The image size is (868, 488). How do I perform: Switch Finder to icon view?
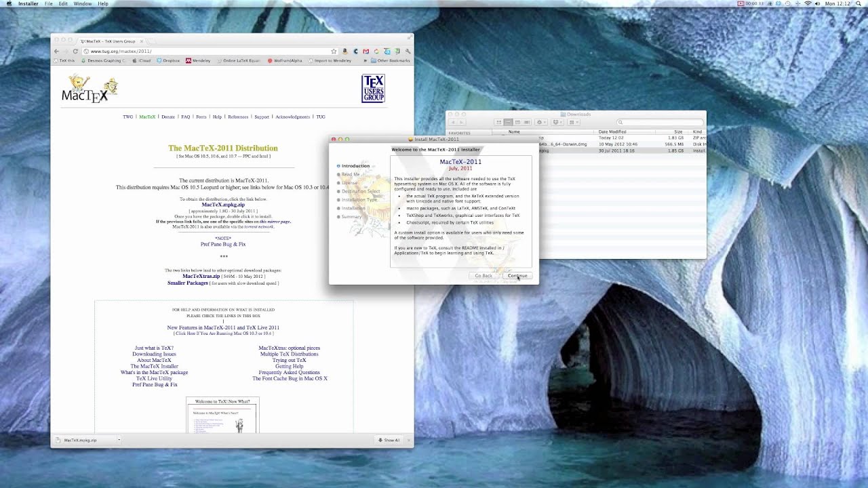coord(498,123)
